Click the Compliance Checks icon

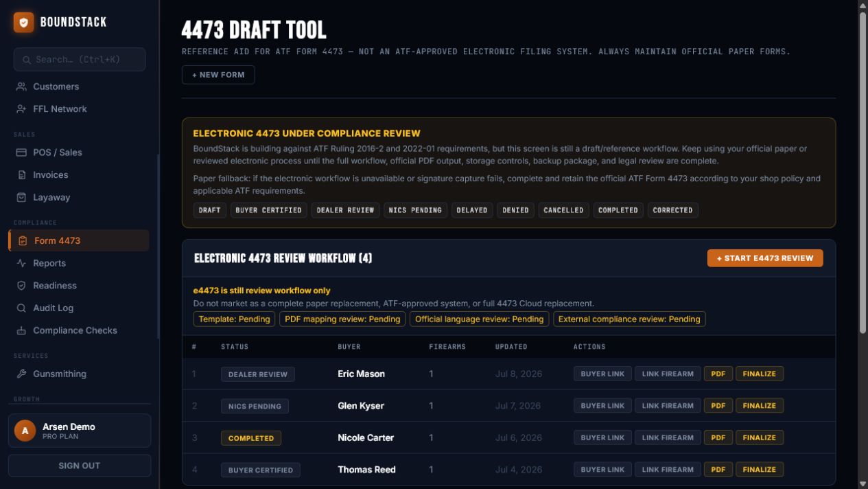(21, 330)
